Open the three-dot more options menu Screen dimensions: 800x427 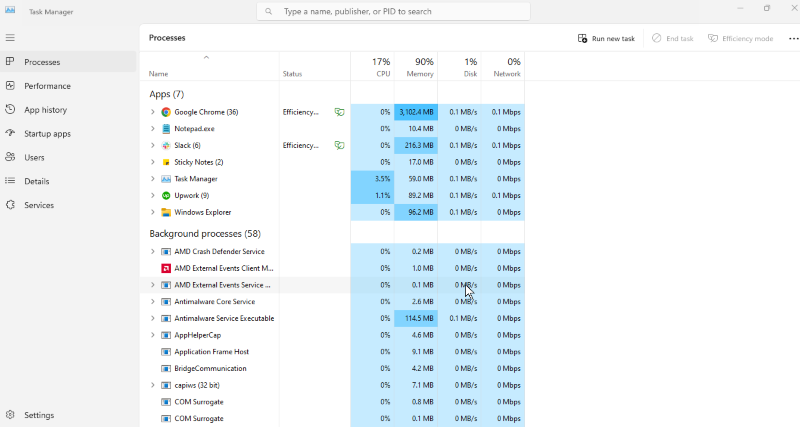pyautogui.click(x=793, y=38)
